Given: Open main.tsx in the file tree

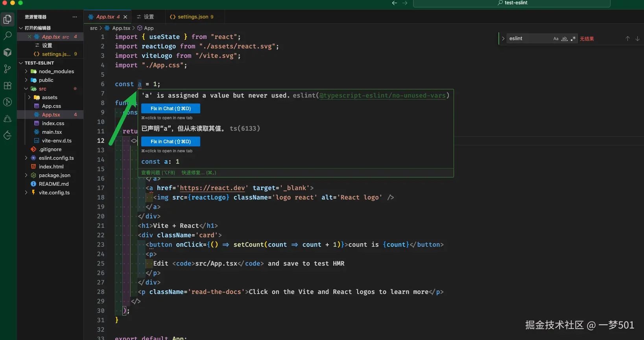Looking at the screenshot, I should [x=52, y=132].
